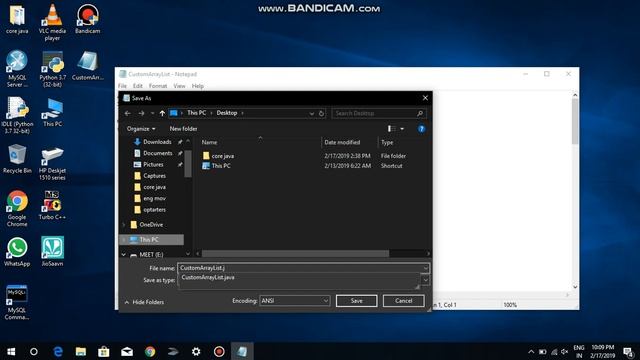Open the MySQL Command line desktop shortcut
The height and width of the screenshot is (360, 640).
point(17,302)
